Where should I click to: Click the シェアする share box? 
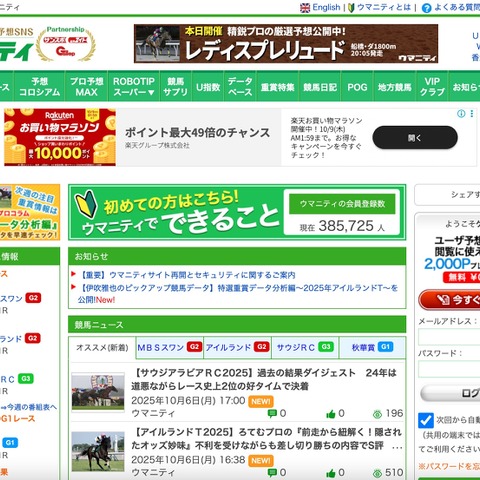coord(447,195)
